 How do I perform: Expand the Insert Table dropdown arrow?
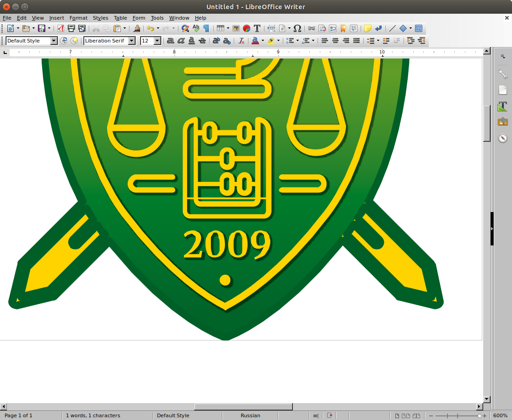[228, 28]
